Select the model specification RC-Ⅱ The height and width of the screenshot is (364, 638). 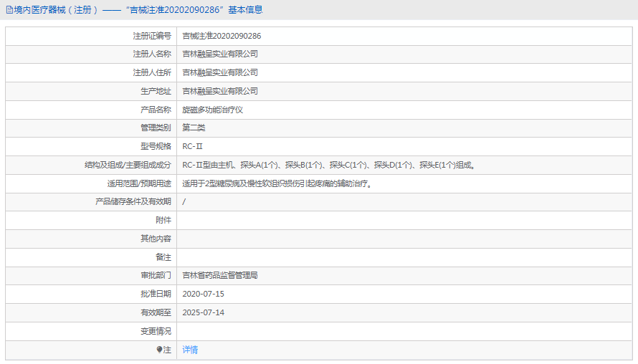tap(193, 146)
